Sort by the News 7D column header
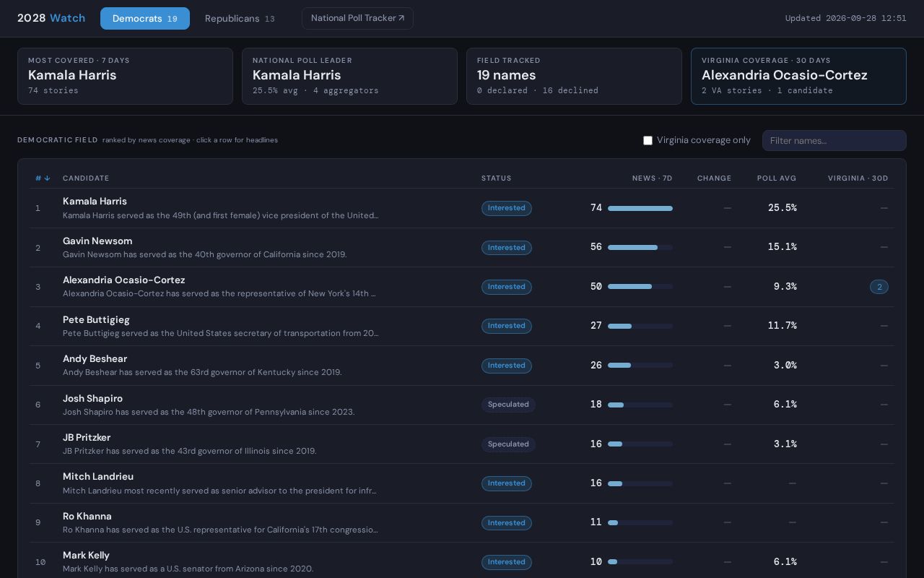Viewport: 924px width, 578px height. [652, 178]
